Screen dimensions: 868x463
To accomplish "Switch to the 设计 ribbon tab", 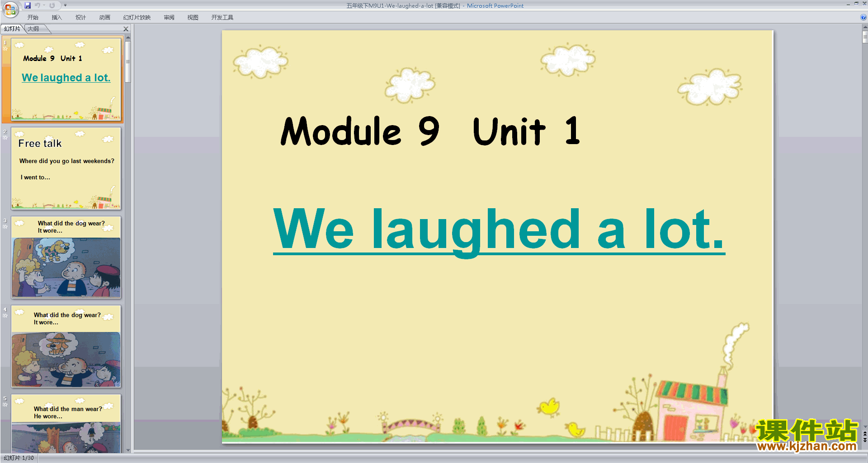I will (x=80, y=18).
